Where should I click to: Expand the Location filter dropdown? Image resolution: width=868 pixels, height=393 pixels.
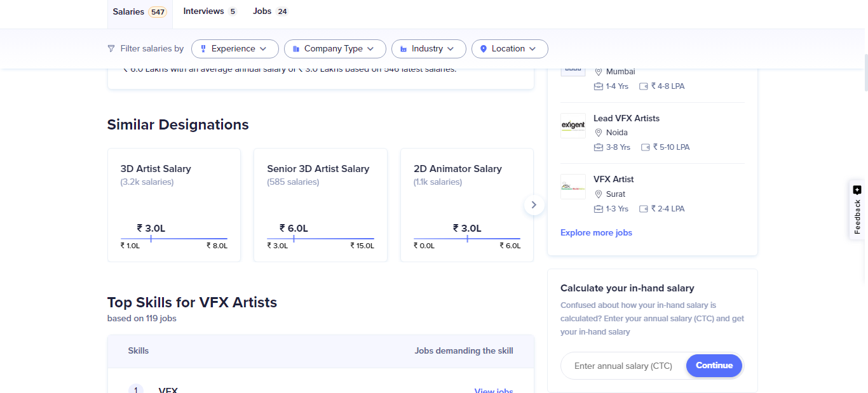tap(509, 49)
